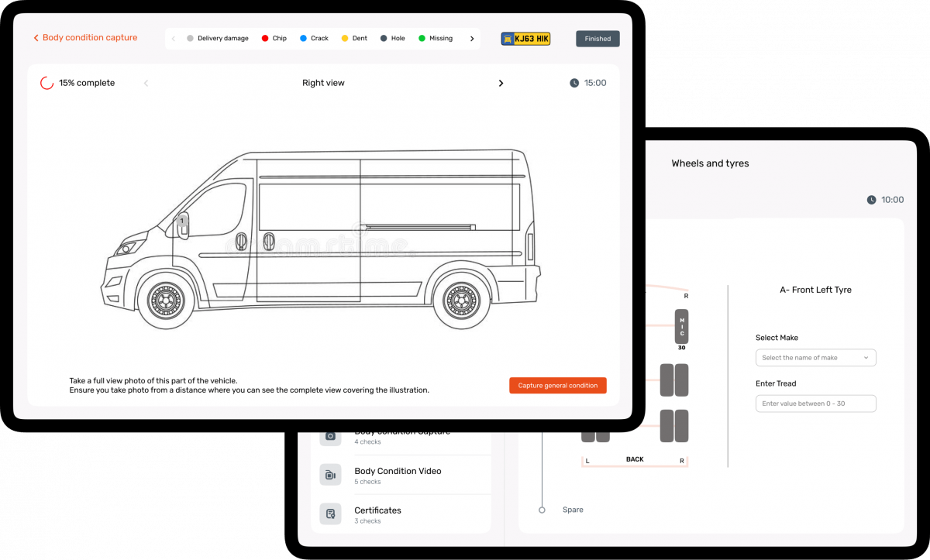Click the Certificates document icon
930x560 pixels.
(330, 514)
